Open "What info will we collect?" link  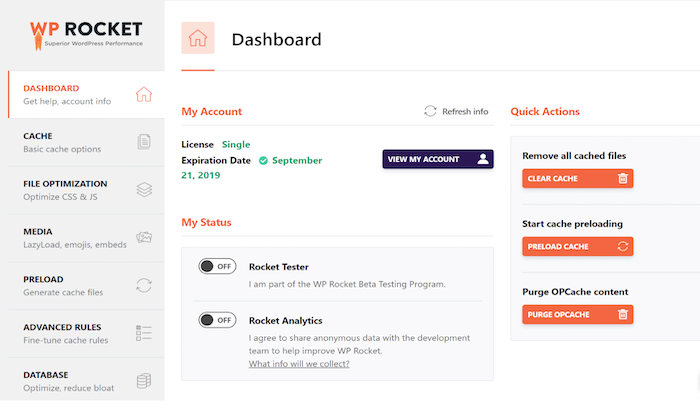pyautogui.click(x=299, y=363)
